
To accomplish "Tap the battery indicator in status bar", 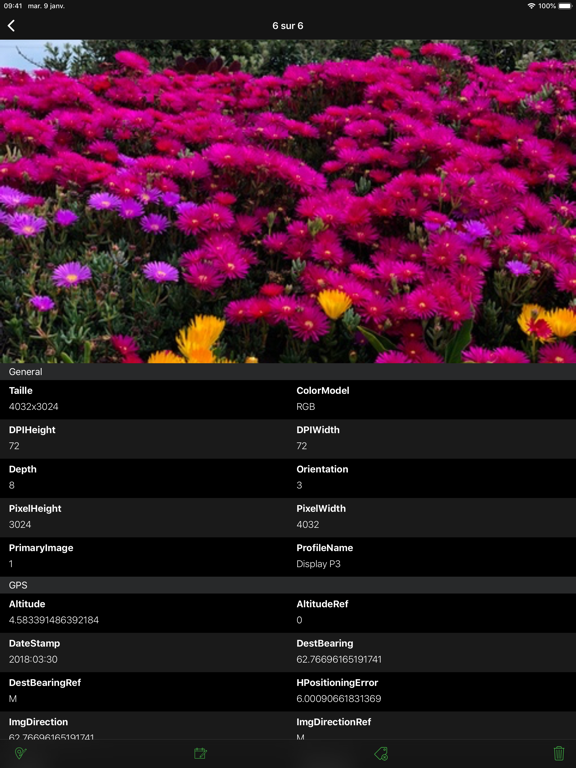I will coord(565,6).
